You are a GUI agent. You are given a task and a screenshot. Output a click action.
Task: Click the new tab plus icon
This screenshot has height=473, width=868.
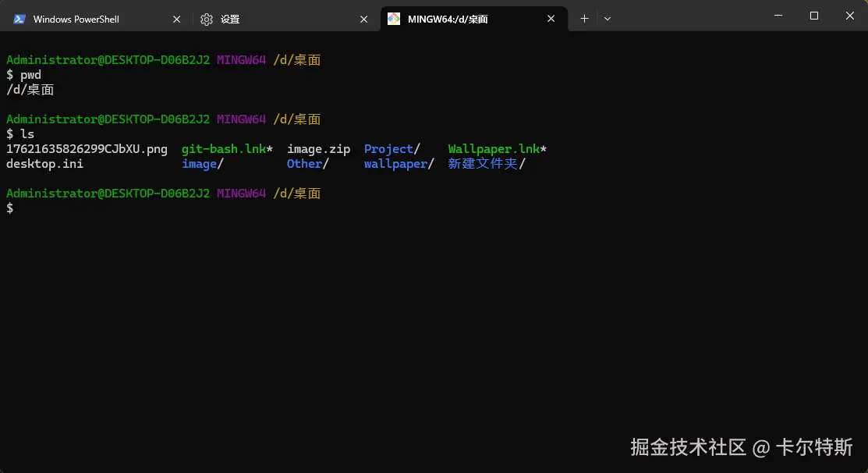[584, 18]
